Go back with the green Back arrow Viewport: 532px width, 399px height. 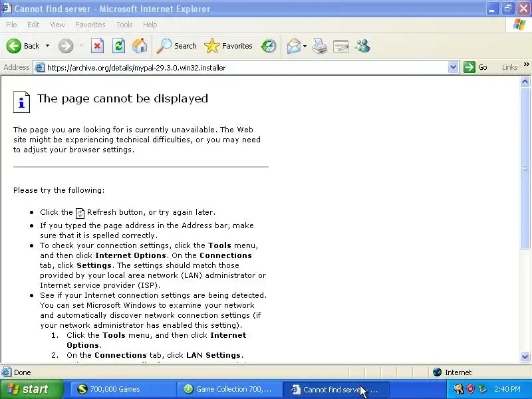tap(23, 46)
